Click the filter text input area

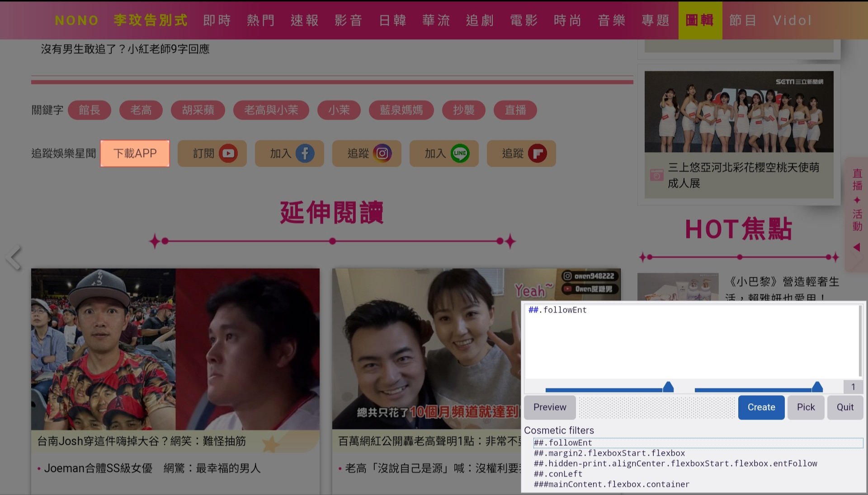click(692, 341)
